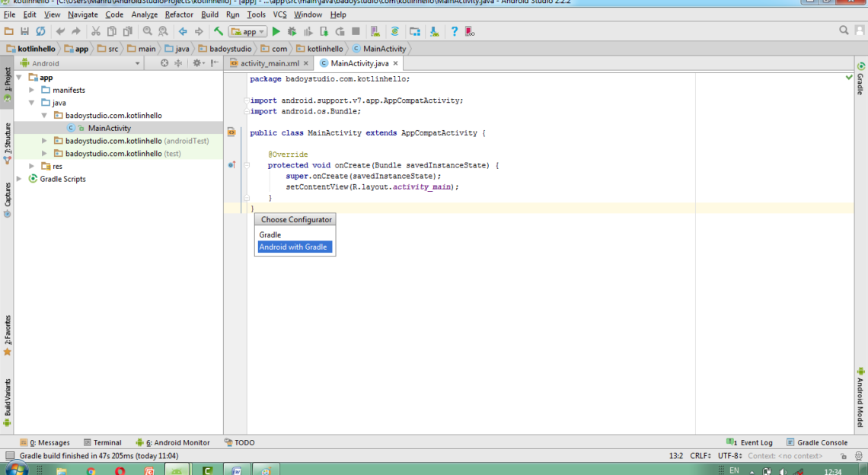
Task: Open the app run configuration dropdown
Action: [248, 31]
